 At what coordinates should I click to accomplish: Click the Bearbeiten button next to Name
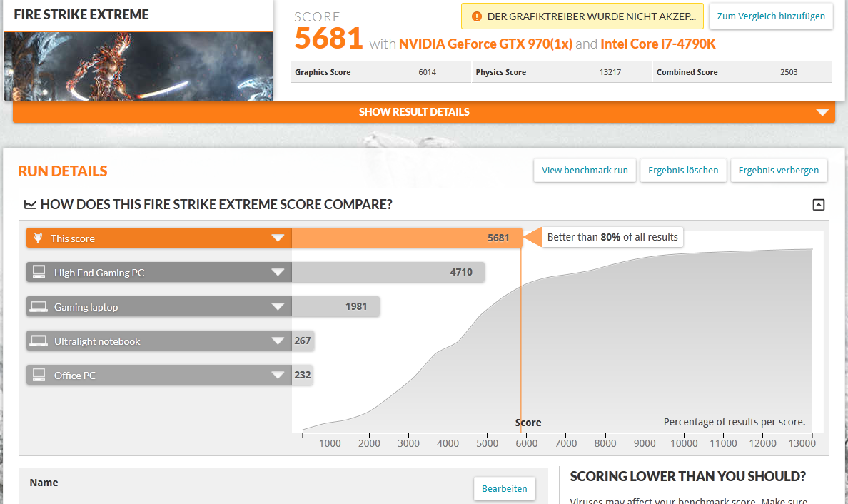[504, 488]
